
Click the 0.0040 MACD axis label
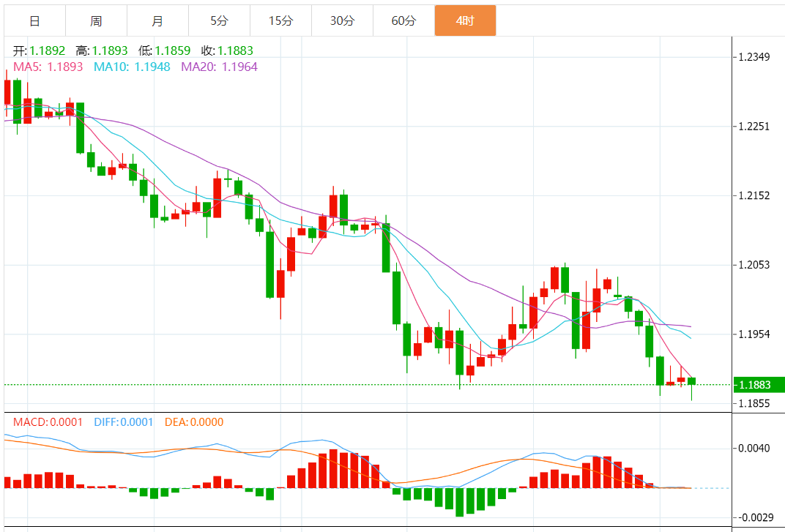click(x=754, y=448)
